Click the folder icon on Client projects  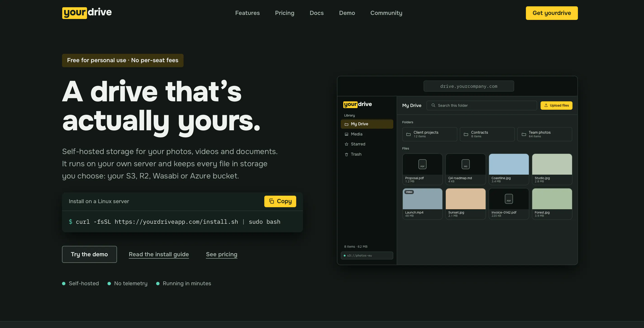pos(408,135)
